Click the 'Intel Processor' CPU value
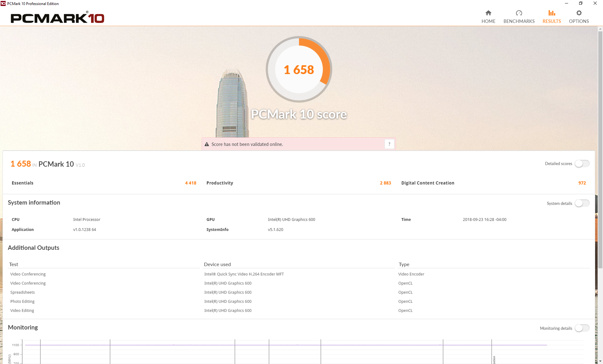 tap(87, 220)
